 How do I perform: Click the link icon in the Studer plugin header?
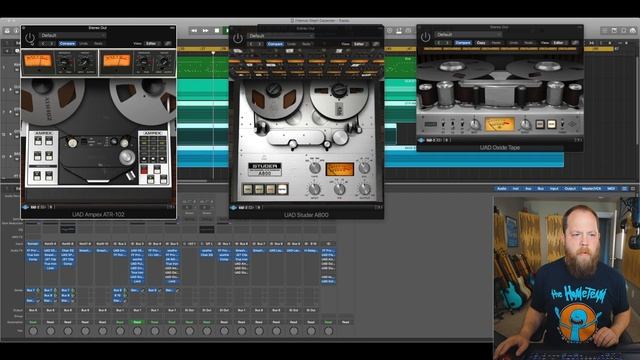(x=376, y=44)
